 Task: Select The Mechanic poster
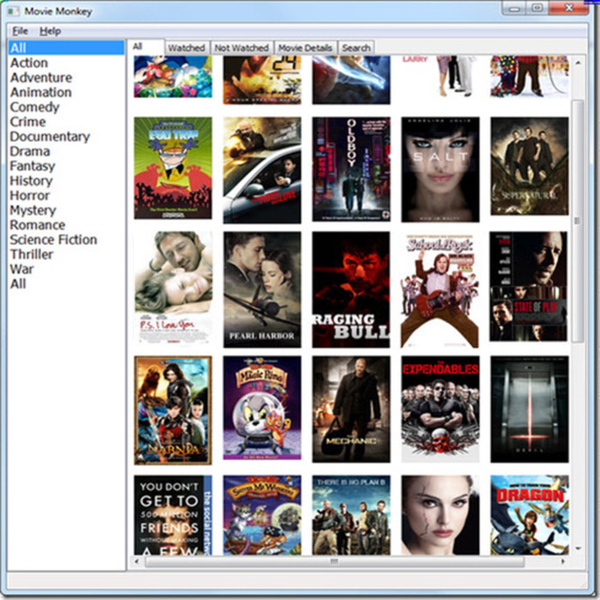[x=351, y=409]
